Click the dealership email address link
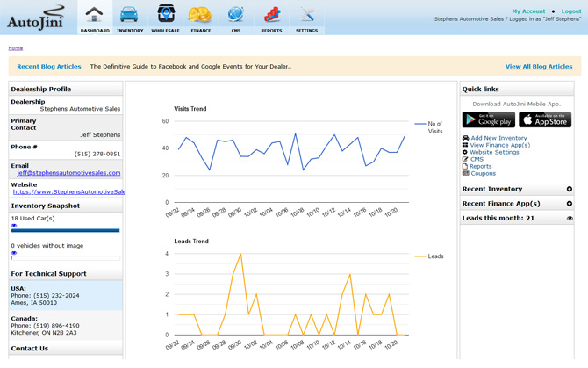The height and width of the screenshot is (368, 588). point(68,173)
